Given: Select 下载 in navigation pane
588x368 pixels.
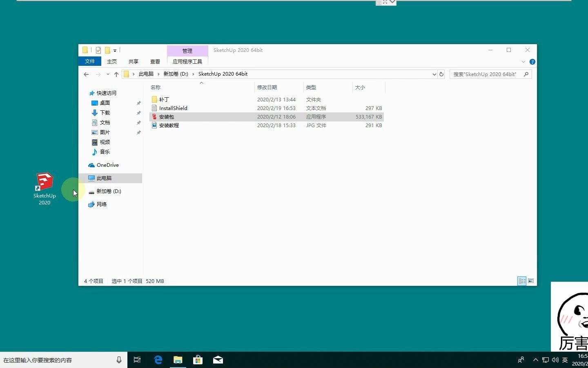Looking at the screenshot, I should (105, 112).
